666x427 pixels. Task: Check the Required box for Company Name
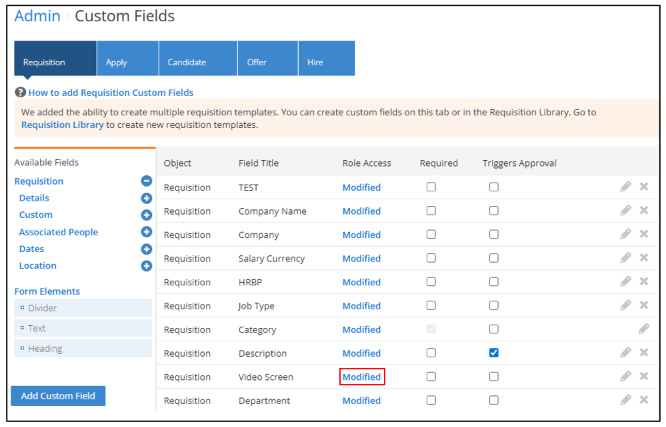click(x=431, y=211)
